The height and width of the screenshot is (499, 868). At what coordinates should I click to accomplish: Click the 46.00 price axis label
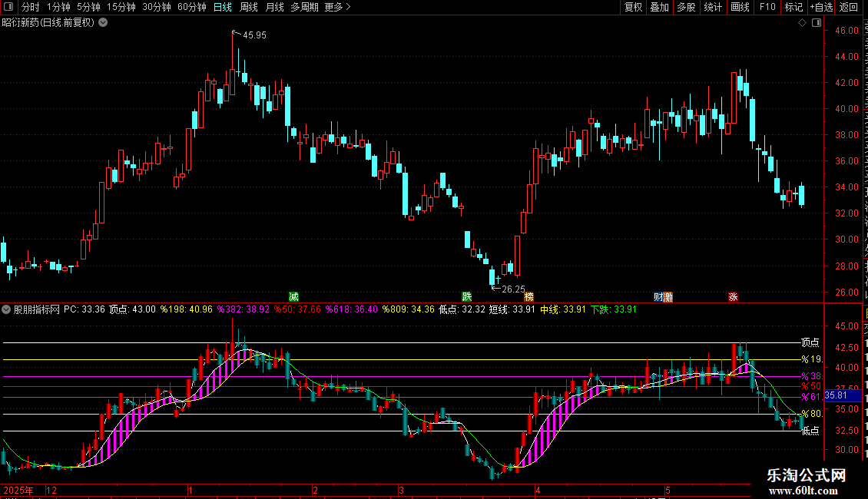(847, 31)
